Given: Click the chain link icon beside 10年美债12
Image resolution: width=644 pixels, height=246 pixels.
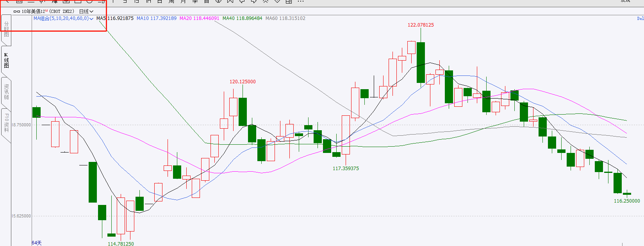Looking at the screenshot, I should point(17,11).
